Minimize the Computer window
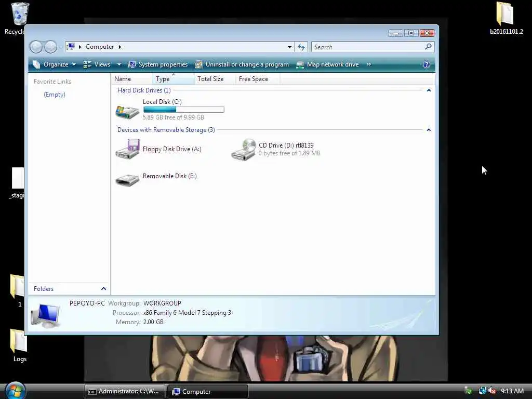Screen dimensions: 532x399 pyautogui.click(x=395, y=33)
